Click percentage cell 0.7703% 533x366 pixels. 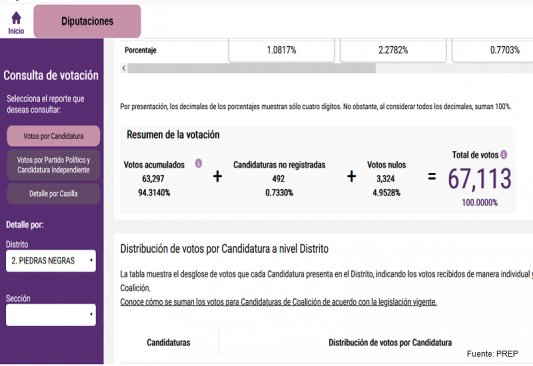(505, 50)
